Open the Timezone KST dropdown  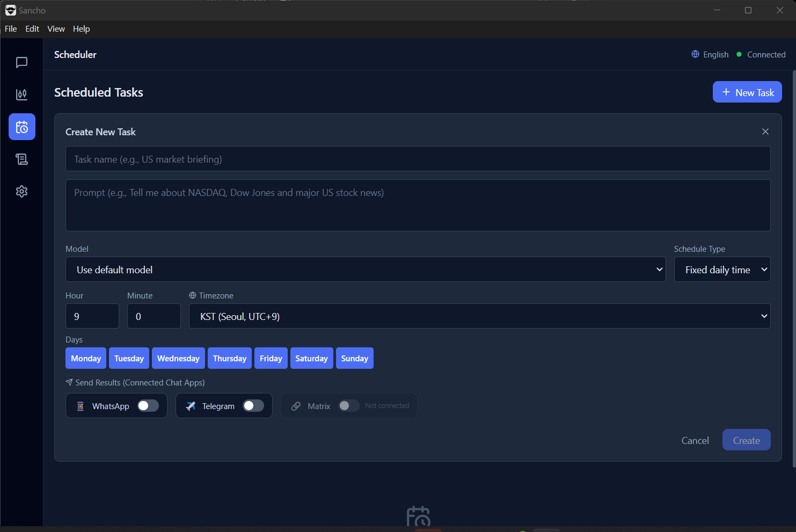pyautogui.click(x=479, y=316)
